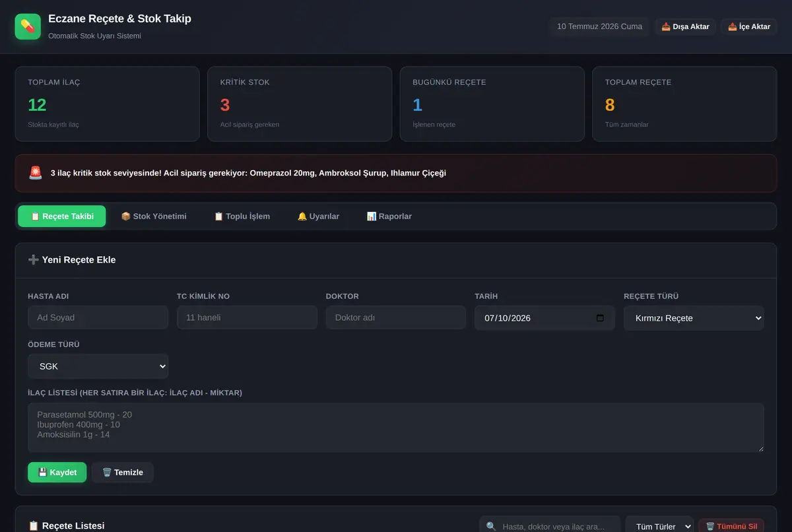Click the İlaç Listesi text area
The image size is (792, 532).
(396, 428)
